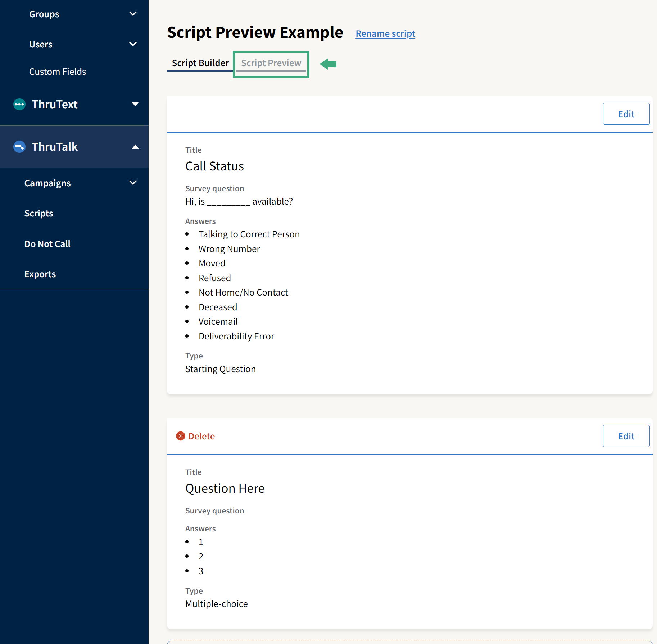The height and width of the screenshot is (644, 657).
Task: Select the Script Builder tab
Action: coord(200,63)
